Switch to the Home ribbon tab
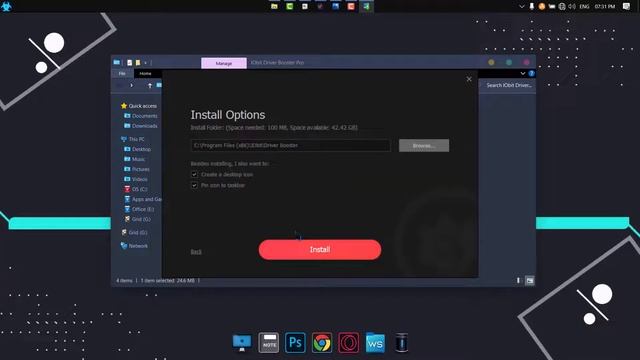The image size is (640, 360). [145, 73]
